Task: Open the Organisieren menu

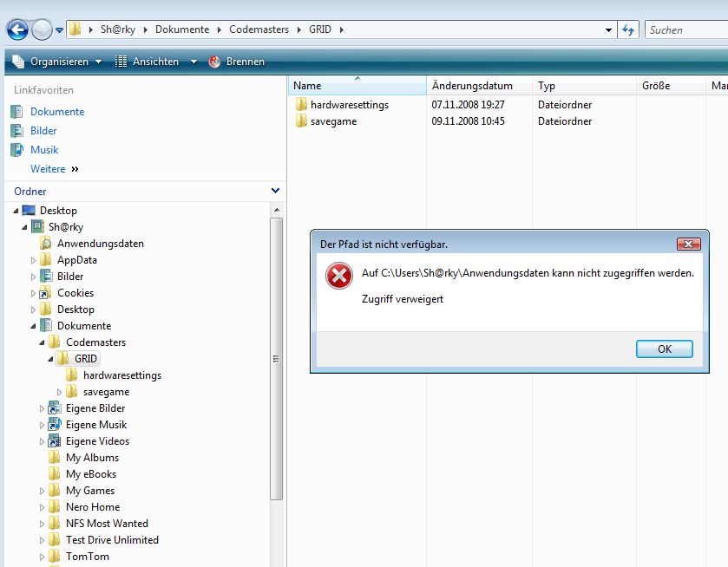Action: 58,62
